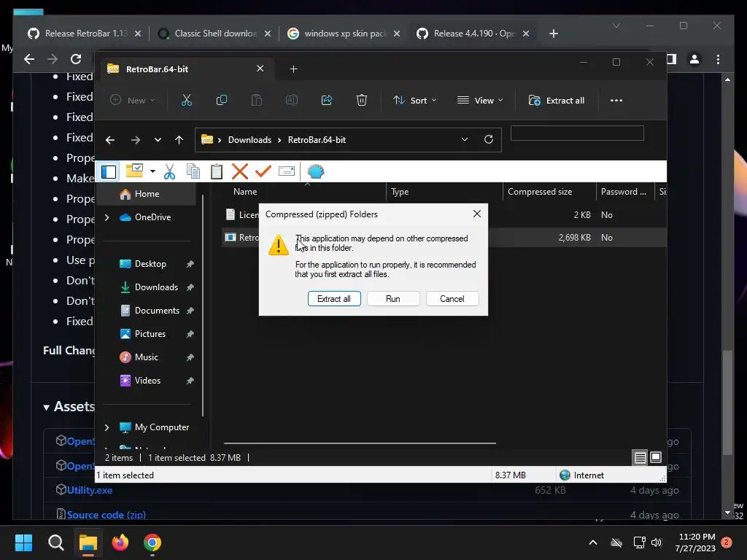Open dropdown arrow next to folder options icon
This screenshot has height=560, width=747.
coord(152,171)
